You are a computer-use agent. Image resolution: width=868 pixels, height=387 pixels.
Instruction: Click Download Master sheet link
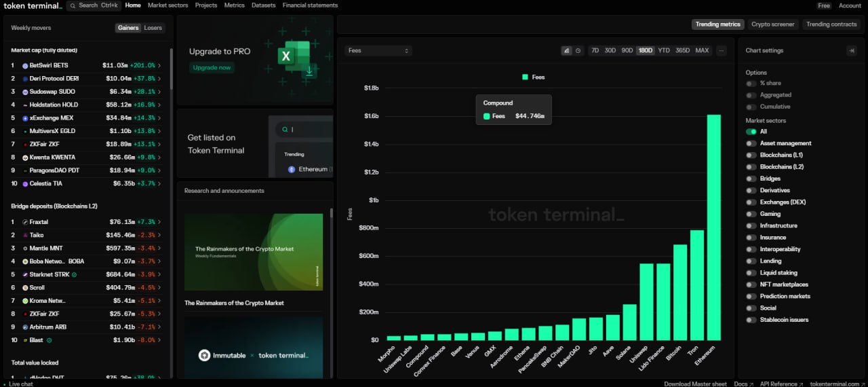point(695,384)
